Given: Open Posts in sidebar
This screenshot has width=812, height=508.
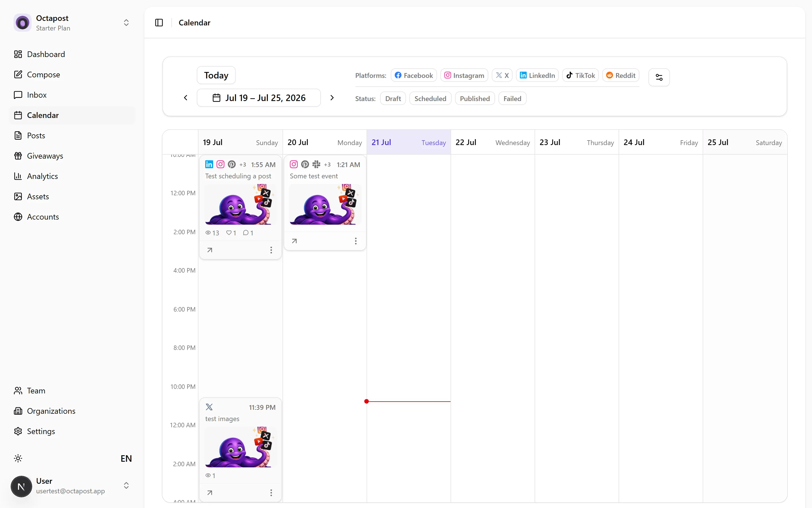Looking at the screenshot, I should click(72, 135).
